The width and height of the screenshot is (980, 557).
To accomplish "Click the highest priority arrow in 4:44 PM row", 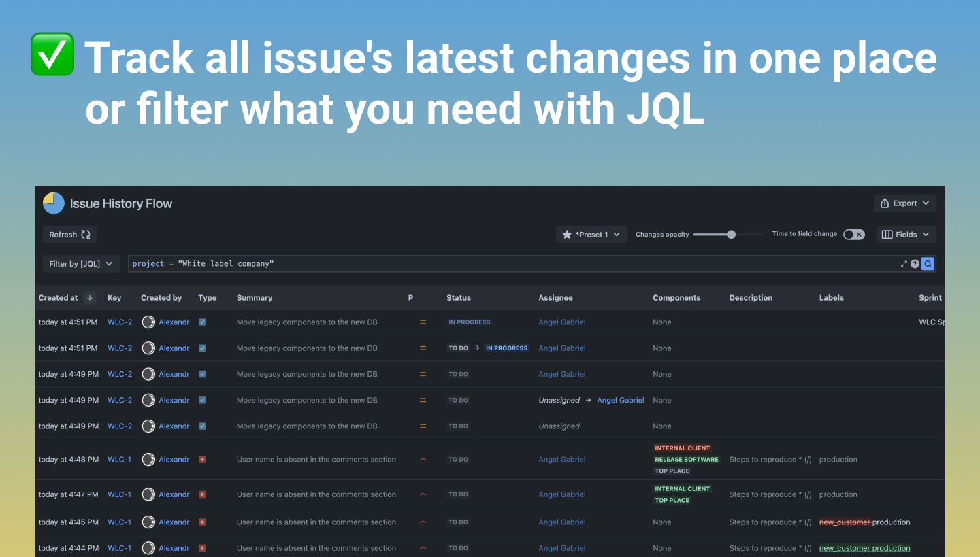I will pyautogui.click(x=423, y=548).
